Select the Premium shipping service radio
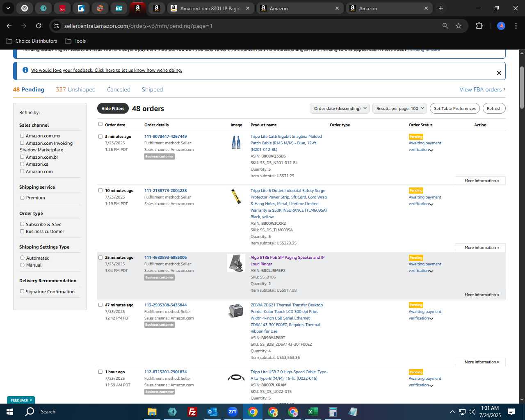525x420 pixels. click(x=22, y=198)
